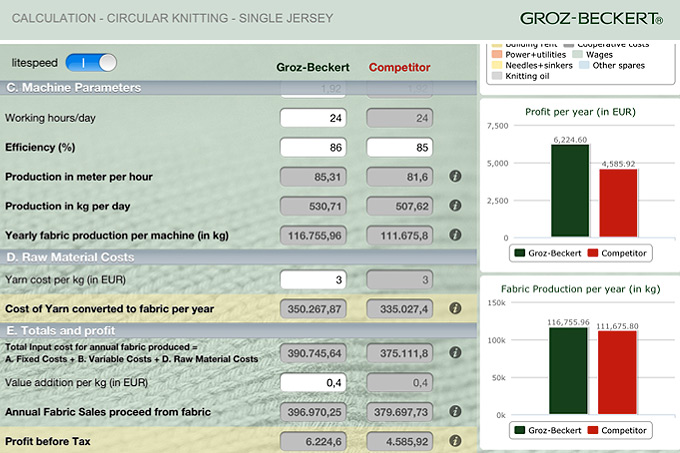Screen dimensions: 680x453
Task: Select Competitor bar in Fabric Production chart
Action: click(617, 372)
